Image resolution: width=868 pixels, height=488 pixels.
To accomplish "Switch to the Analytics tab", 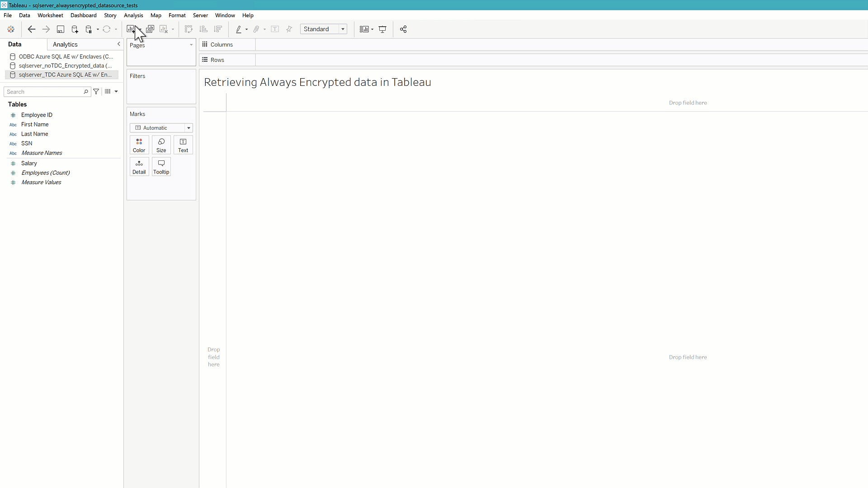I will pos(65,44).
